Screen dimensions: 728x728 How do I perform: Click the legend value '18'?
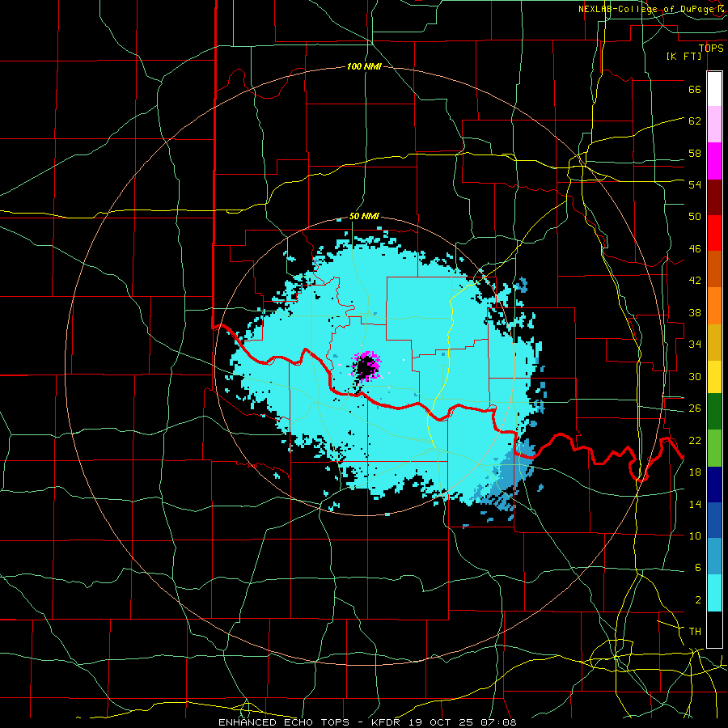[x=695, y=472]
